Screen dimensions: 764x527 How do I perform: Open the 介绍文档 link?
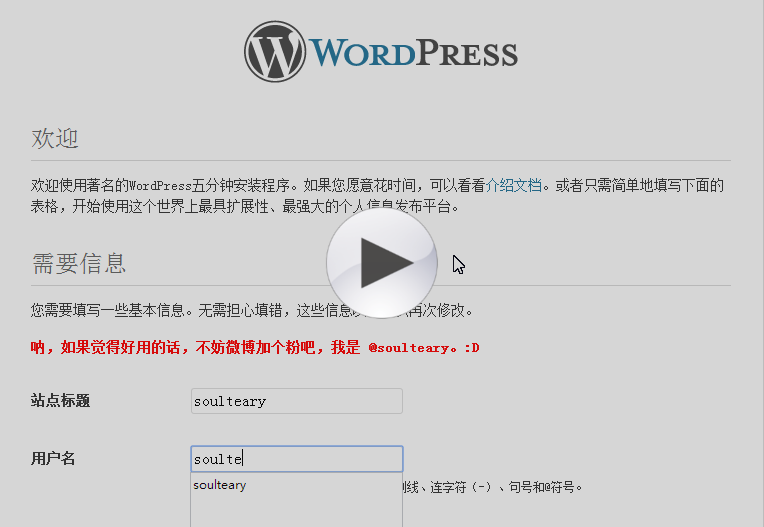[514, 186]
